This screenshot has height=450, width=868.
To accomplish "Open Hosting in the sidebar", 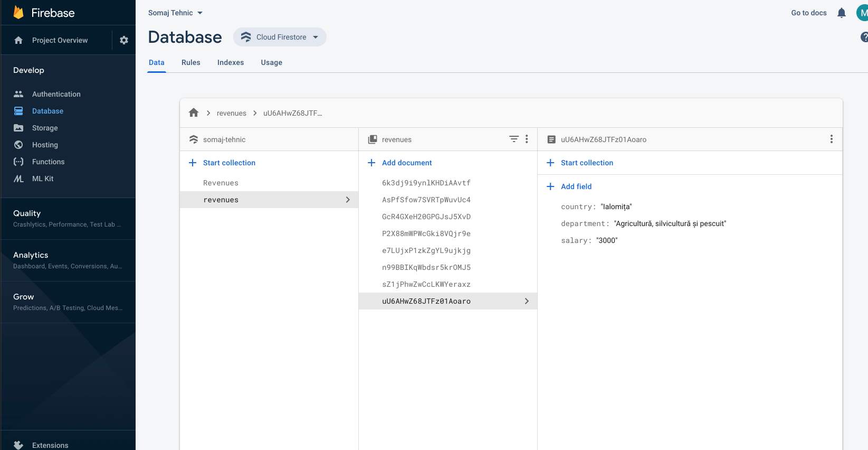I will click(45, 145).
